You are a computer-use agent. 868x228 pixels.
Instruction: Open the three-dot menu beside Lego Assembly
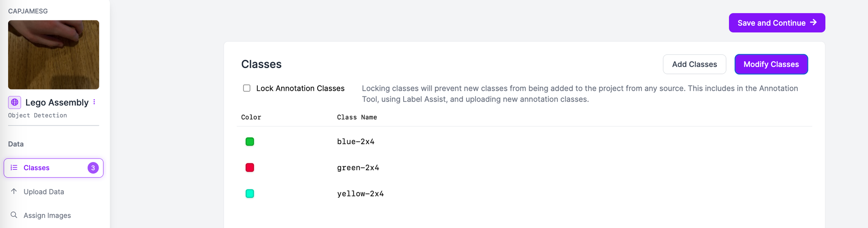94,102
